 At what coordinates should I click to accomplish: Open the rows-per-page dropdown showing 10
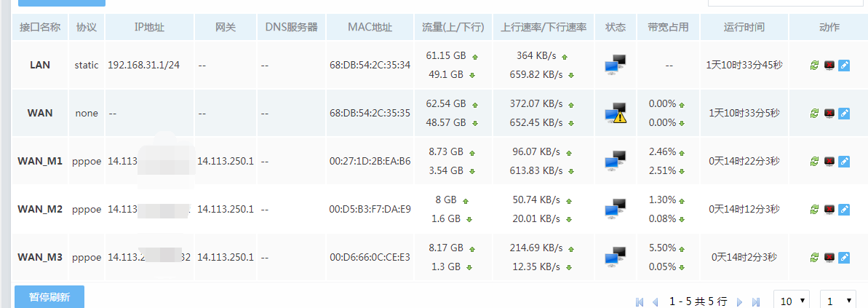click(792, 301)
